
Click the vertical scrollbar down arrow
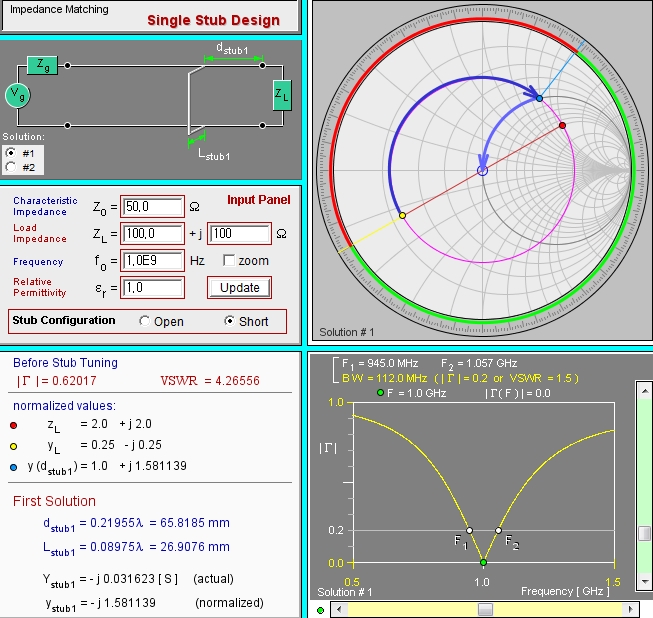pos(645,581)
